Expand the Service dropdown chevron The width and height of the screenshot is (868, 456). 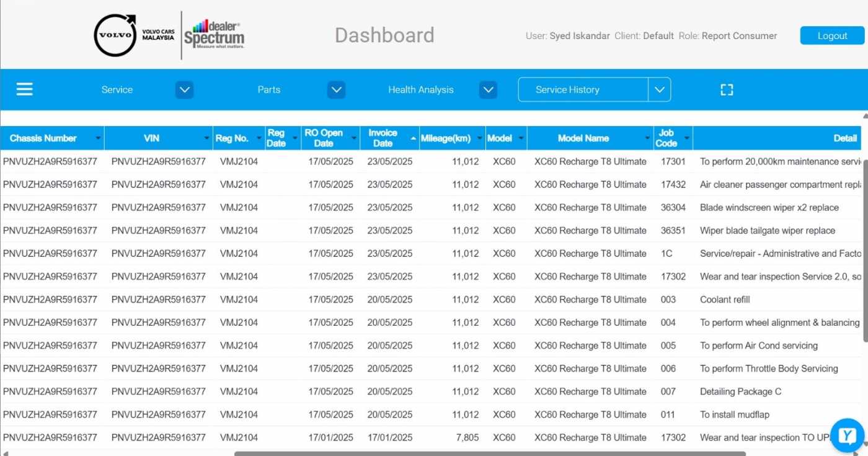184,90
